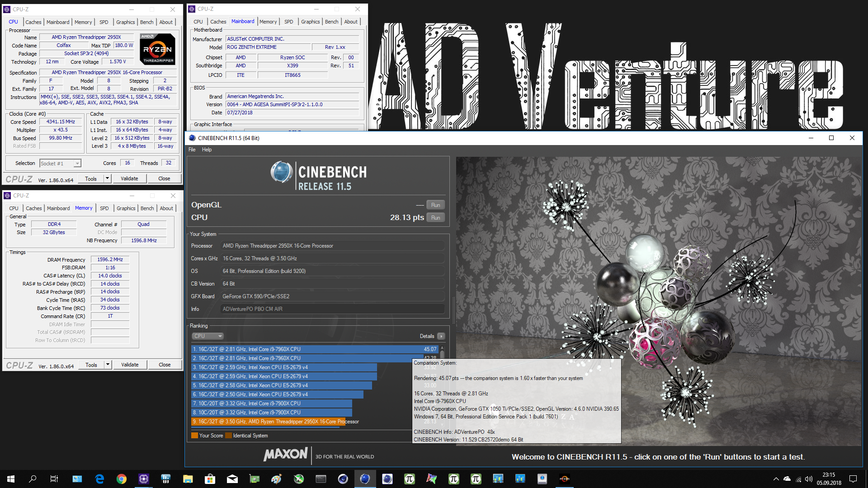Screen dimensions: 868x488
Task: Show hidden system tray icons
Action: (x=776, y=479)
